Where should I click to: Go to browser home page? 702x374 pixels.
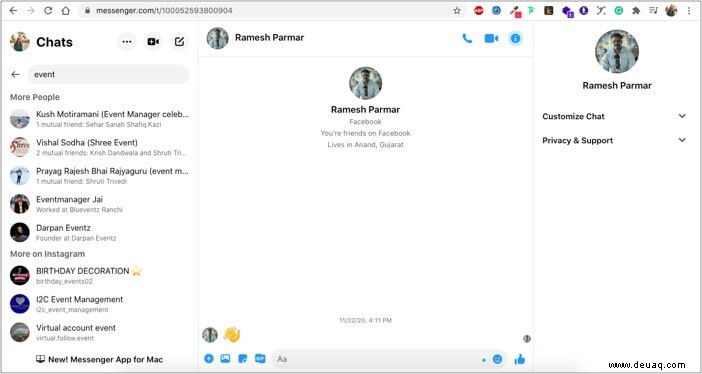65,10
